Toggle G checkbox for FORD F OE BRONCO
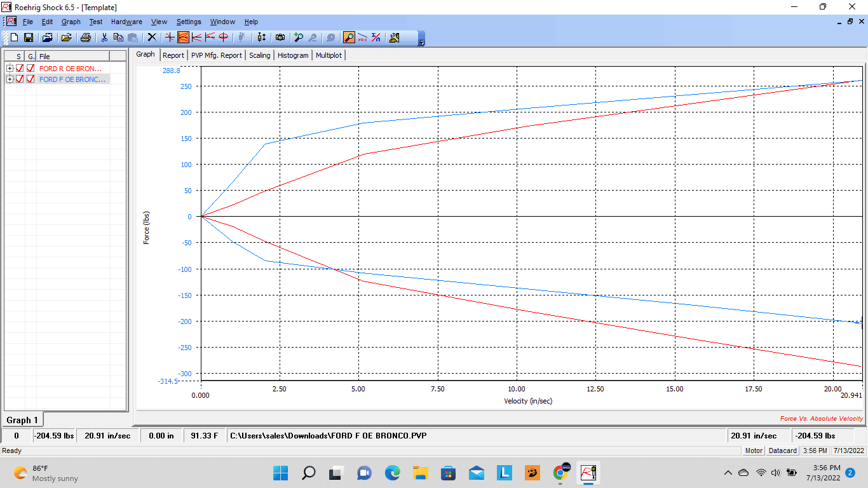The image size is (868, 488). coord(31,79)
